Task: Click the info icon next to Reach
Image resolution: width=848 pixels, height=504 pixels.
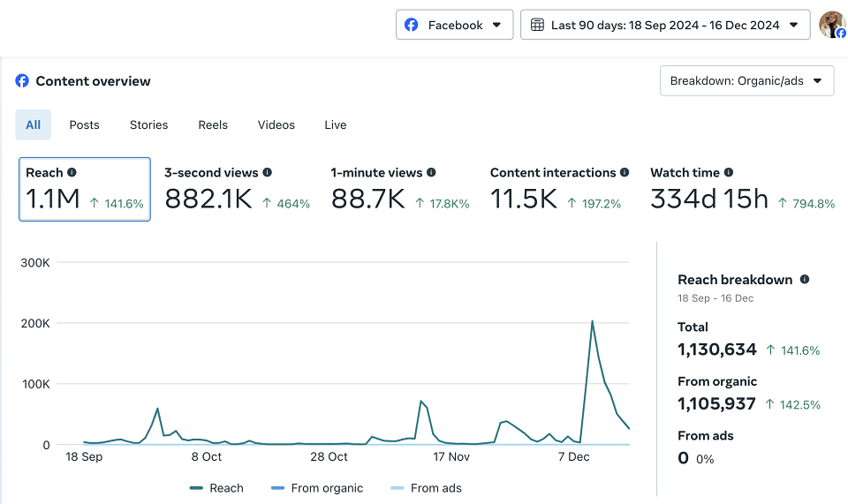Action: pos(72,172)
